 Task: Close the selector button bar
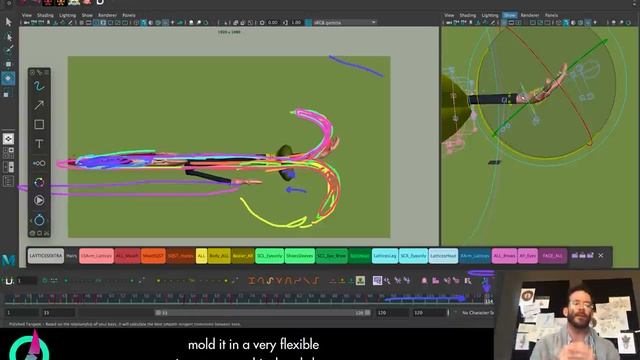point(601,256)
